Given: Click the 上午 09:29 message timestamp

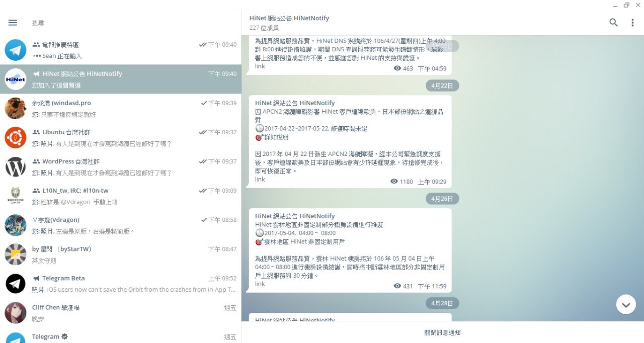Looking at the screenshot, I should (432, 182).
